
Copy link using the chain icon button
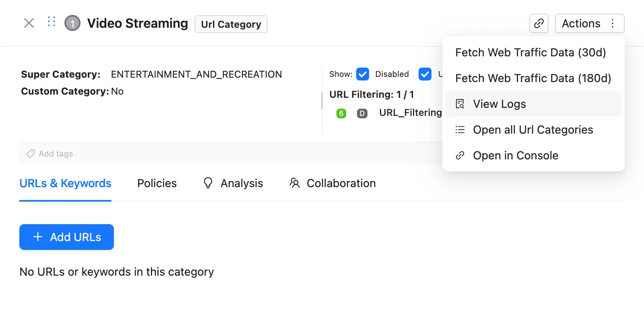[x=539, y=23]
